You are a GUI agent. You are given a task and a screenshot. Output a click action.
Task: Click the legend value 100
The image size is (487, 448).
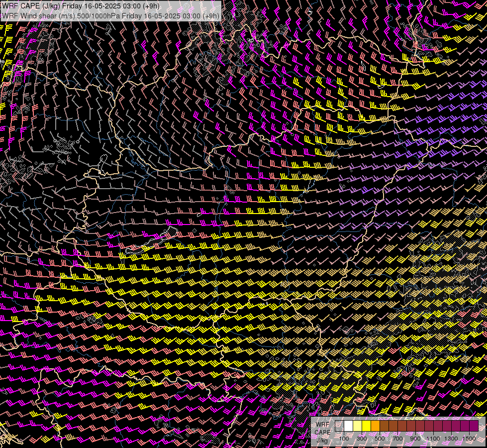344,439
